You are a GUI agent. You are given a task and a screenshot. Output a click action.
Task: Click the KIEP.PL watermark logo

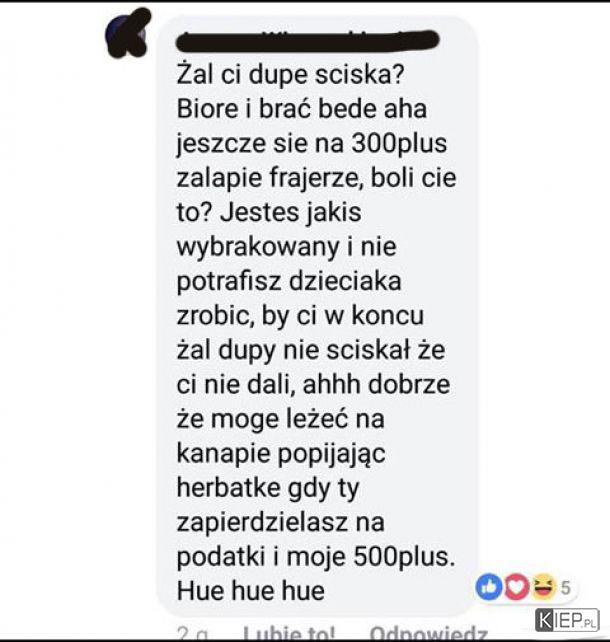(x=567, y=621)
